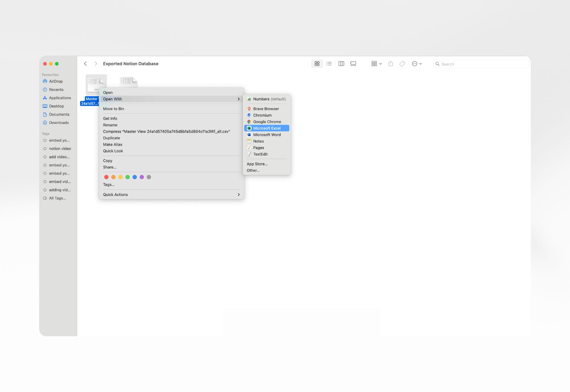The width and height of the screenshot is (570, 392).
Task: Click the Search field
Action: click(481, 64)
